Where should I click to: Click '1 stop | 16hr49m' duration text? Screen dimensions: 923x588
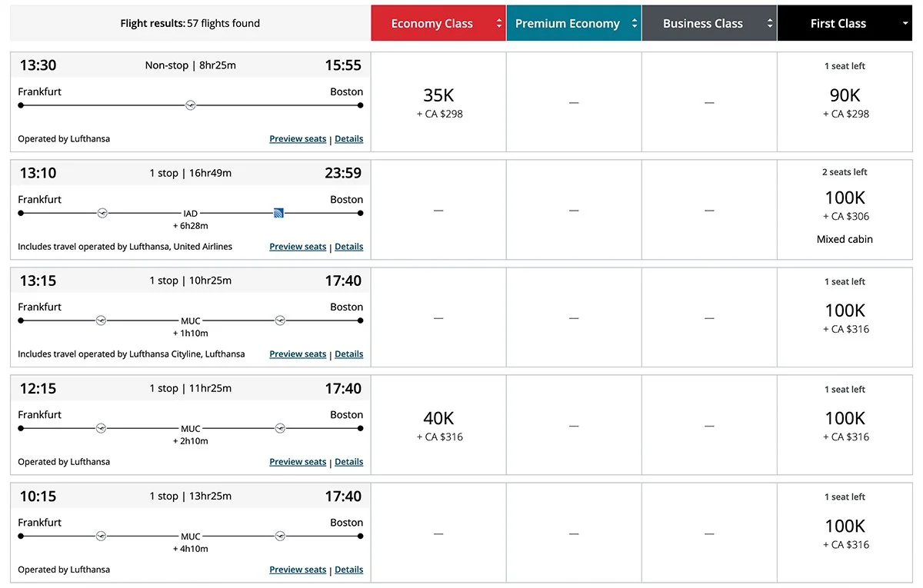tap(191, 173)
